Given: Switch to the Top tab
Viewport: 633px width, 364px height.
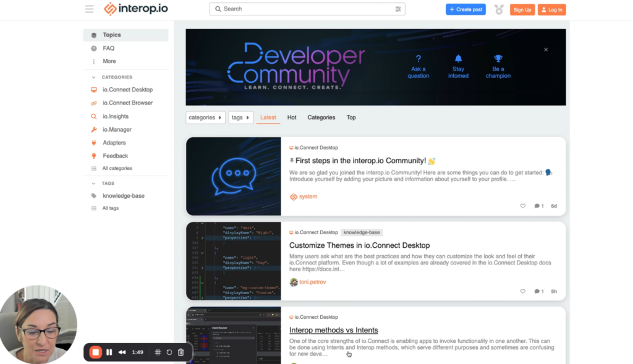Looking at the screenshot, I should [x=351, y=117].
